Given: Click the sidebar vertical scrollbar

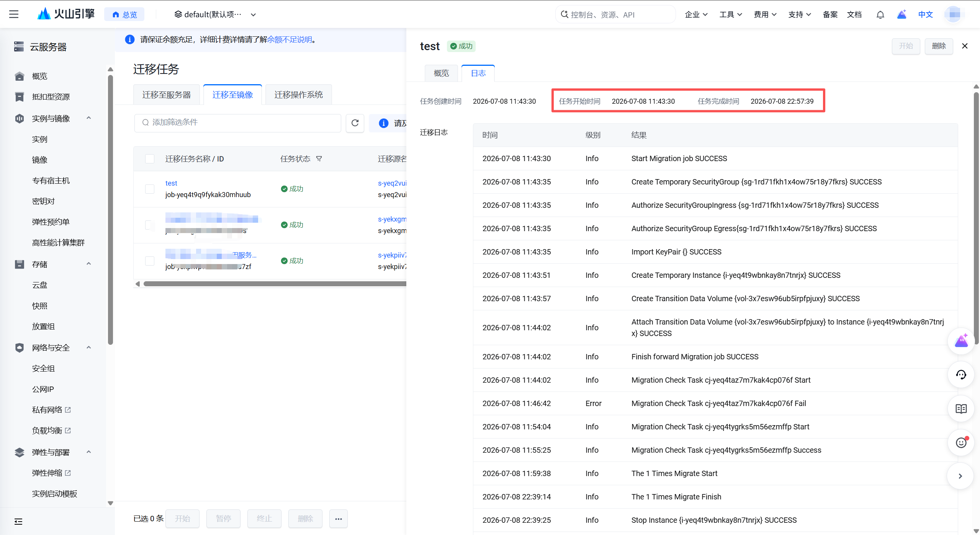Looking at the screenshot, I should (x=110, y=210).
